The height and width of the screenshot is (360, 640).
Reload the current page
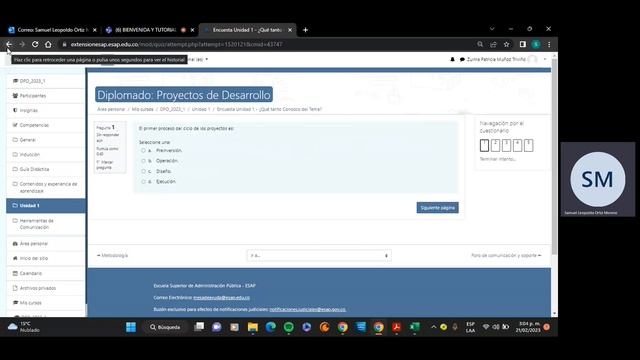click(x=35, y=44)
